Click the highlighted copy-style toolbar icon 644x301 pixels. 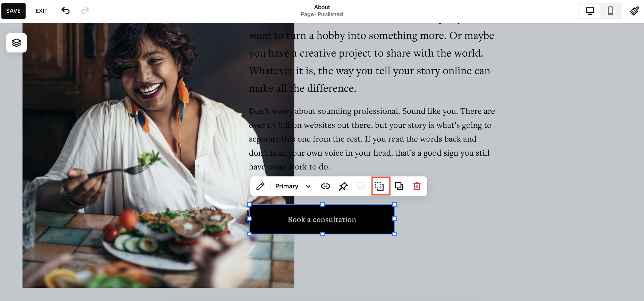click(x=380, y=186)
